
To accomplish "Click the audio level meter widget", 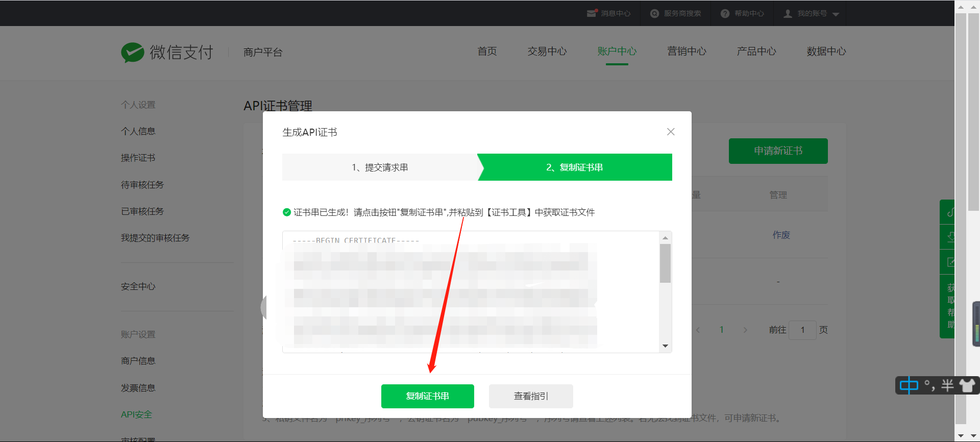I will (976, 324).
